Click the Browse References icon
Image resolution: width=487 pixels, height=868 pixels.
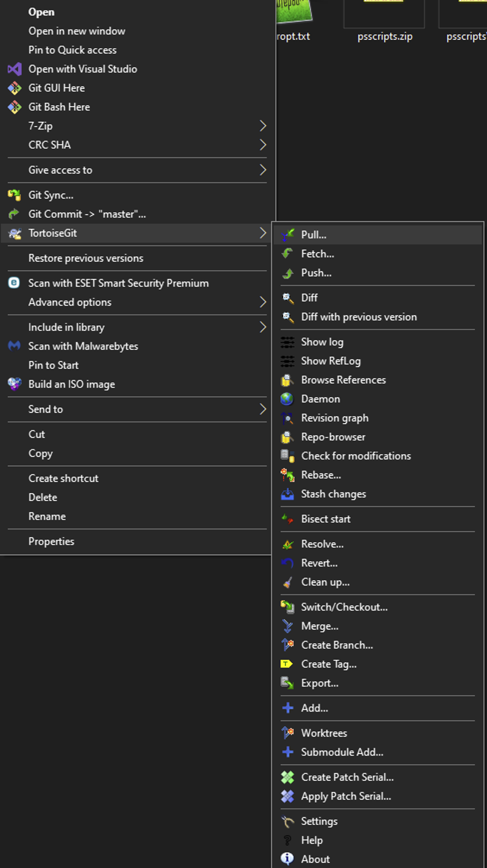click(287, 380)
